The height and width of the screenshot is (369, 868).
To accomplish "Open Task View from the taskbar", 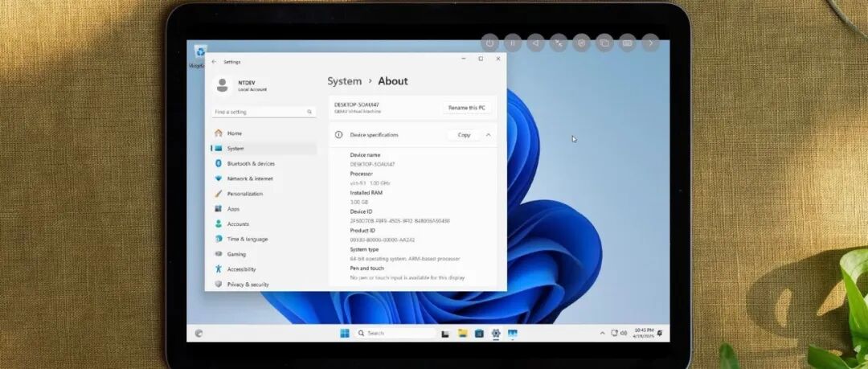I will pyautogui.click(x=445, y=334).
